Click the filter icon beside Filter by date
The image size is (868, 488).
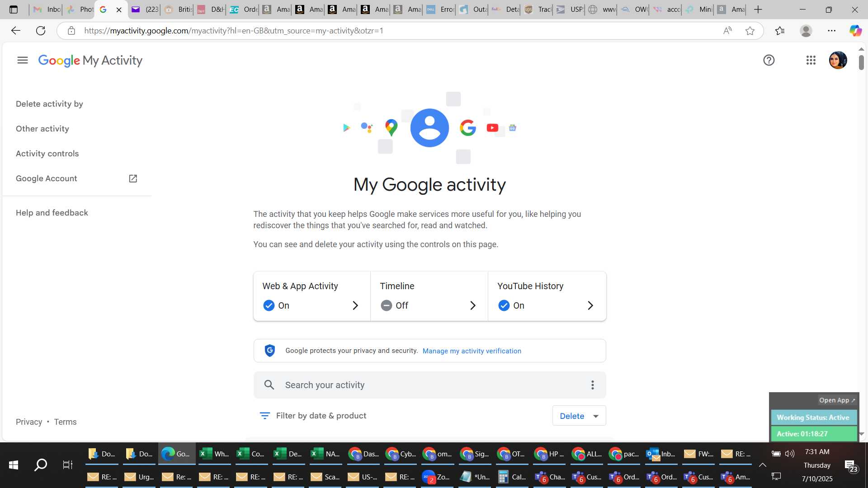click(265, 416)
